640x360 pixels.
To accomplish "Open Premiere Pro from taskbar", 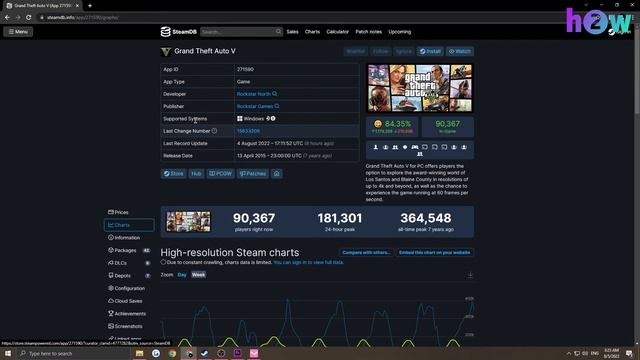I will pos(237,353).
